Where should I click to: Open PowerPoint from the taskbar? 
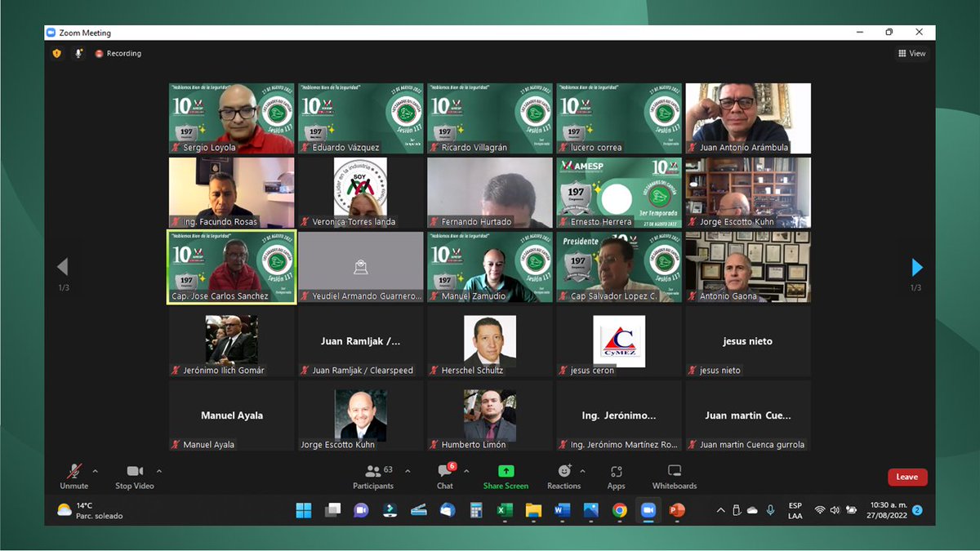click(x=676, y=510)
